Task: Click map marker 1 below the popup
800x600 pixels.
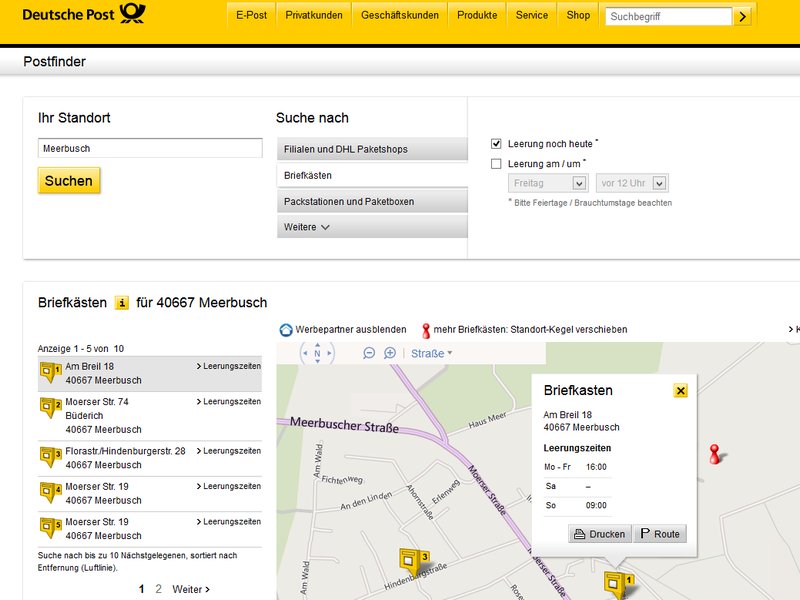Action: (x=619, y=584)
